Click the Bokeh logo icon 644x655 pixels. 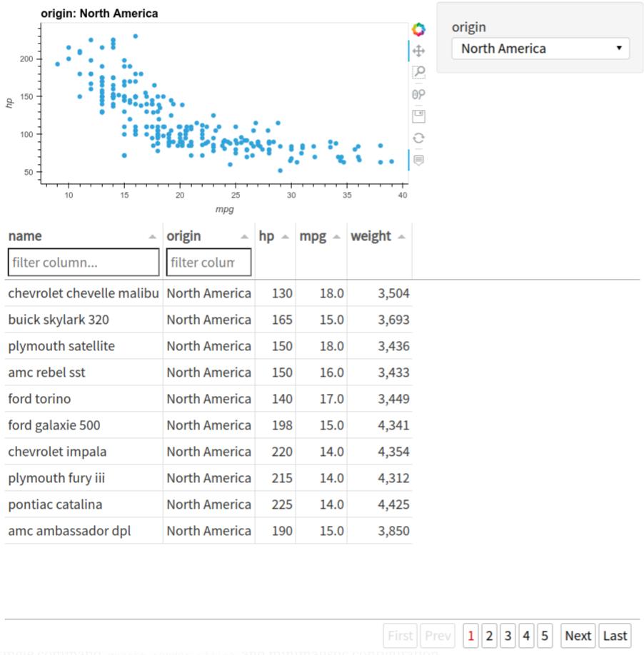pos(418,29)
